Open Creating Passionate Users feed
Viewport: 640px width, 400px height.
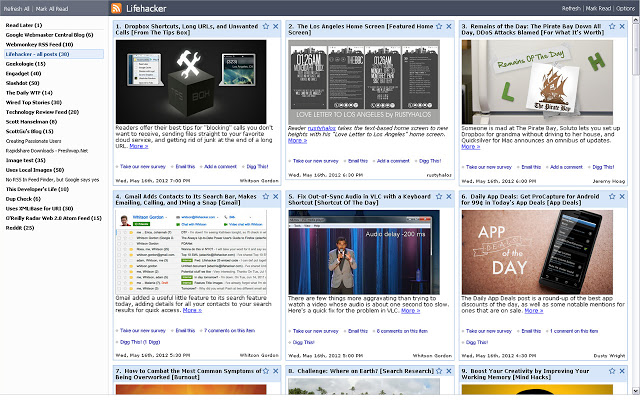click(33, 141)
